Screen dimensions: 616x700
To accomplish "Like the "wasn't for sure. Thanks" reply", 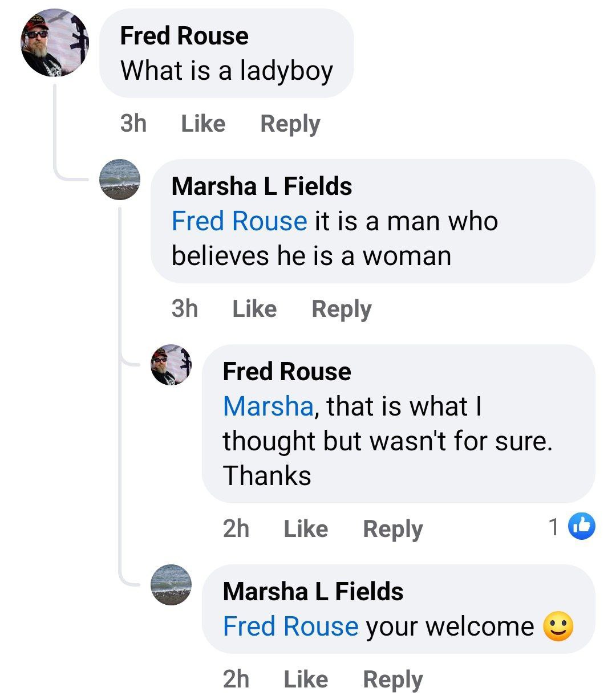I will pyautogui.click(x=306, y=529).
